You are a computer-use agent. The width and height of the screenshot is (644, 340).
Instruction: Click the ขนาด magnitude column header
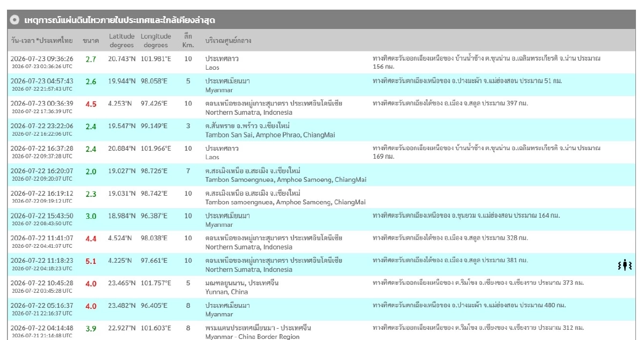point(90,41)
